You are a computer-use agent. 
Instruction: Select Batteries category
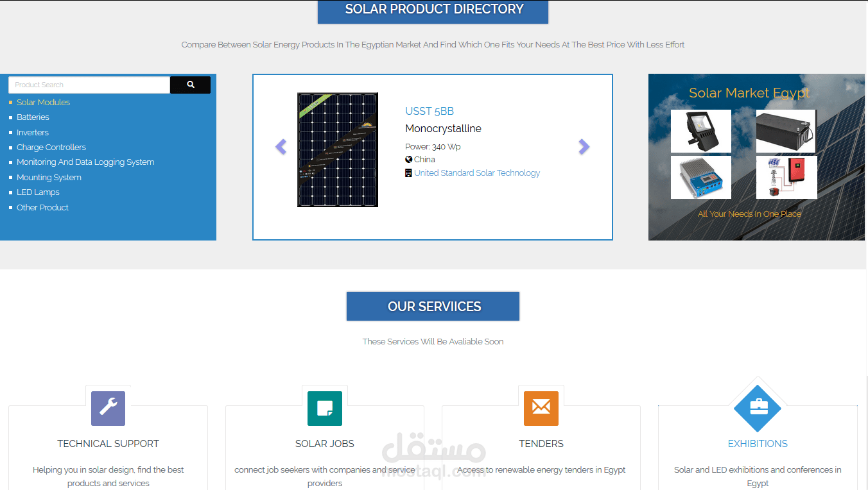[33, 117]
